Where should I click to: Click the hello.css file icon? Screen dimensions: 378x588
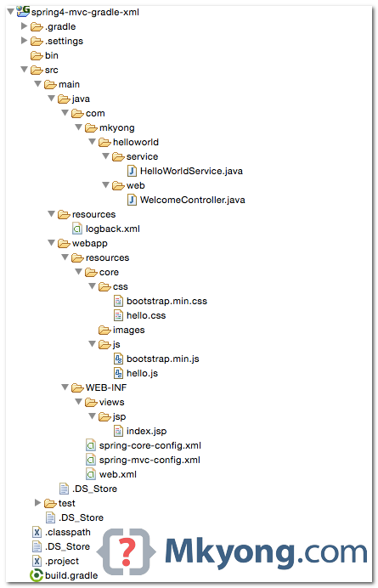coord(119,315)
